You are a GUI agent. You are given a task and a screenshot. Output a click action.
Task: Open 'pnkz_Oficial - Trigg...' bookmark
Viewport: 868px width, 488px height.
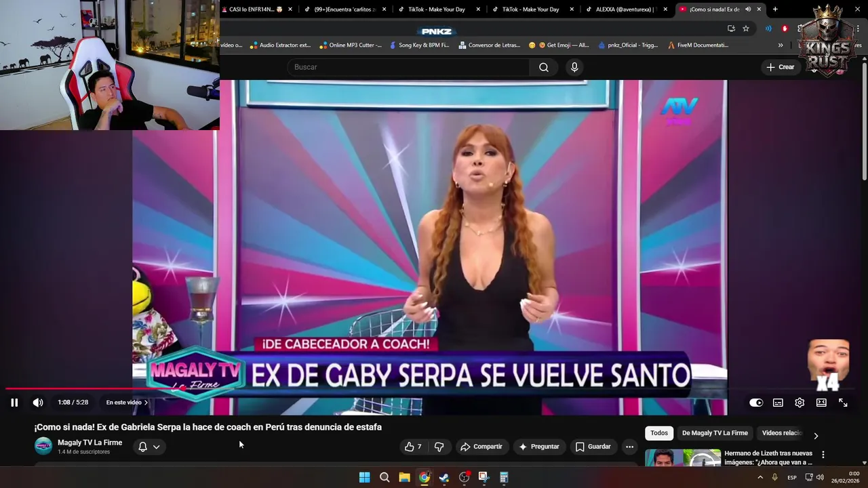tap(629, 45)
